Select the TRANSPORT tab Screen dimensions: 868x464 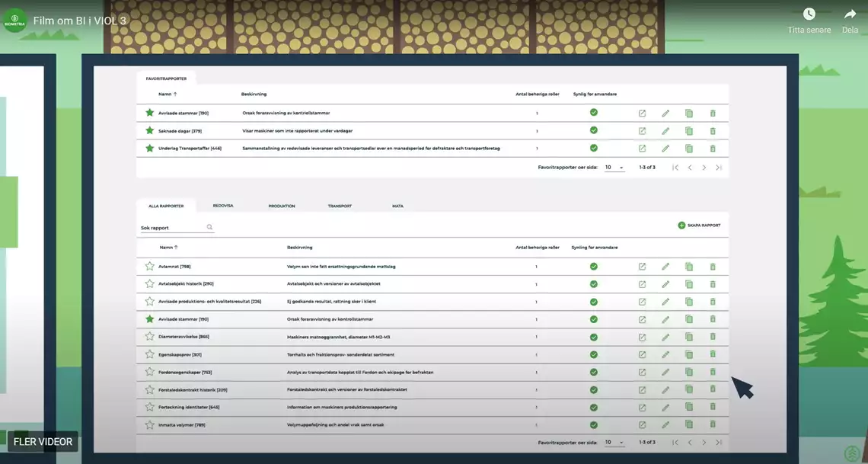coord(340,206)
